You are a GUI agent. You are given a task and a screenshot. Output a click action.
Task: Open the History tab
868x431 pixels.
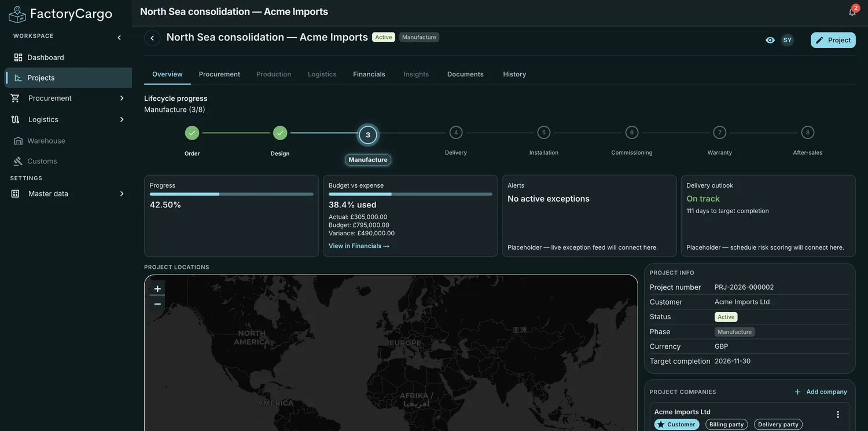point(514,74)
